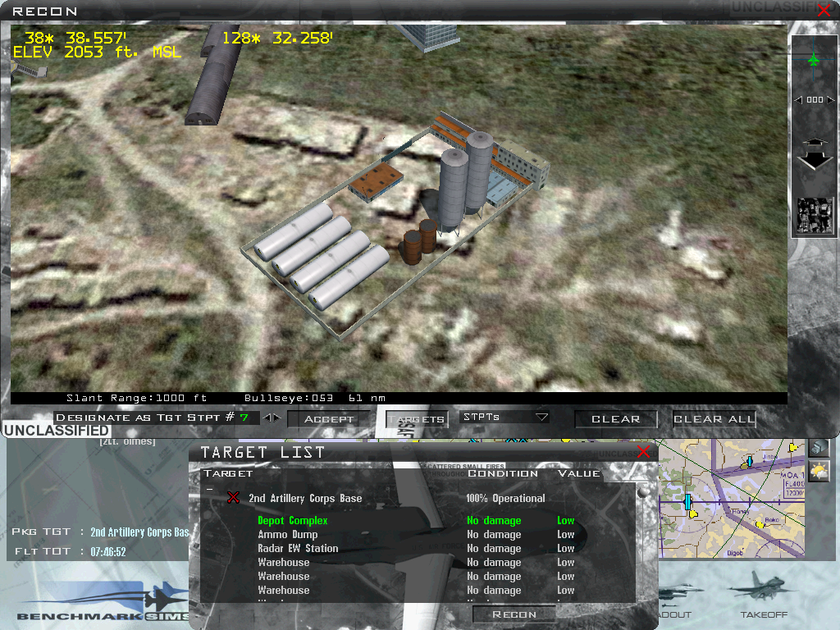Click the target steerpoint number 7 field
Image resolution: width=840 pixels, height=630 pixels.
pos(244,418)
